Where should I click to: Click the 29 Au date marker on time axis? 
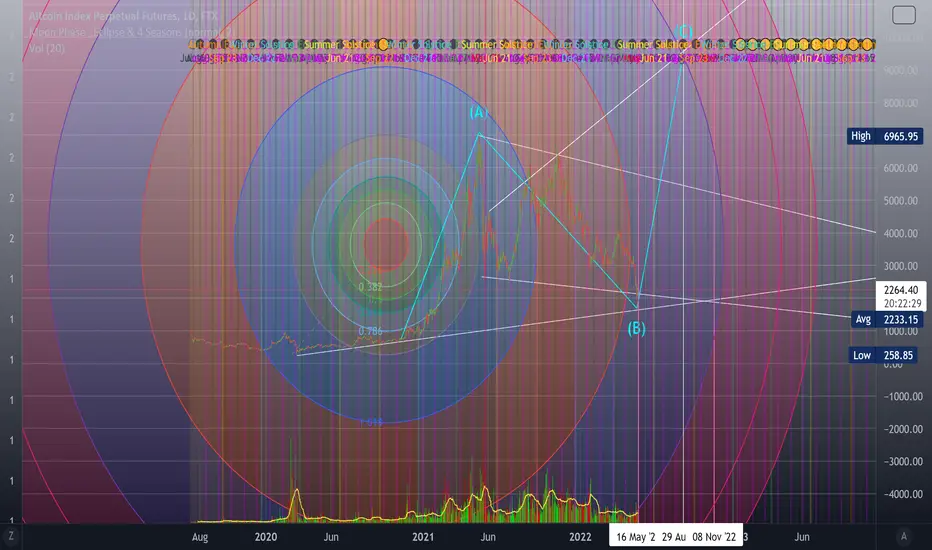coord(674,537)
